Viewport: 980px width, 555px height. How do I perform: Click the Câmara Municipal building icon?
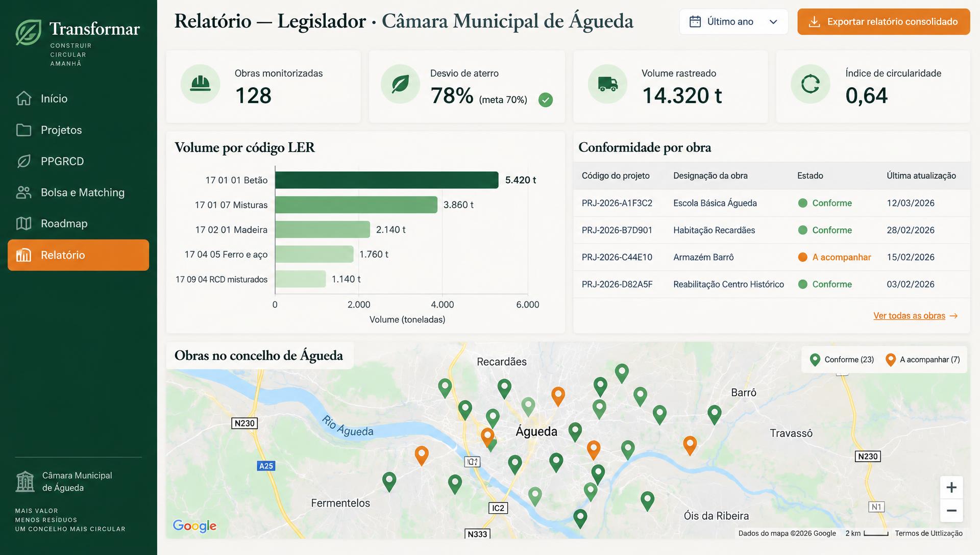point(25,481)
